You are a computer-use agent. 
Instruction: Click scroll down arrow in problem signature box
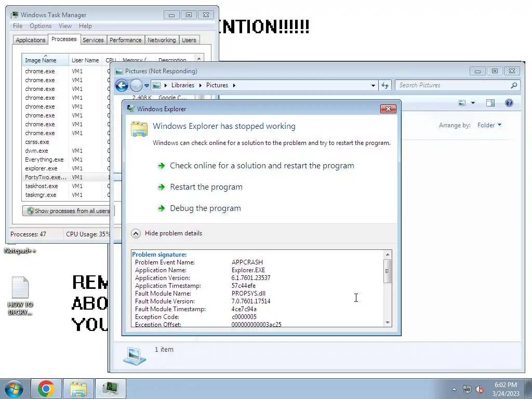coord(388,323)
